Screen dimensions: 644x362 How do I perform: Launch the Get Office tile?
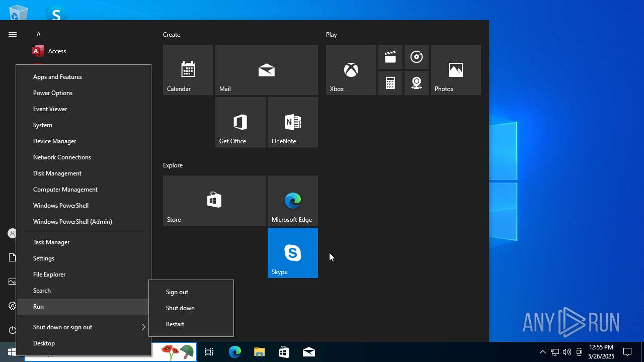(240, 122)
